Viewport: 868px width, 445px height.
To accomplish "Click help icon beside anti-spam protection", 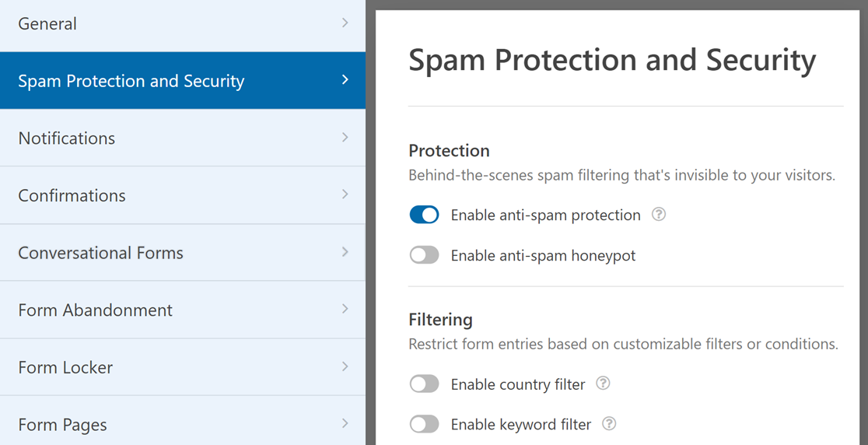I will click(659, 215).
